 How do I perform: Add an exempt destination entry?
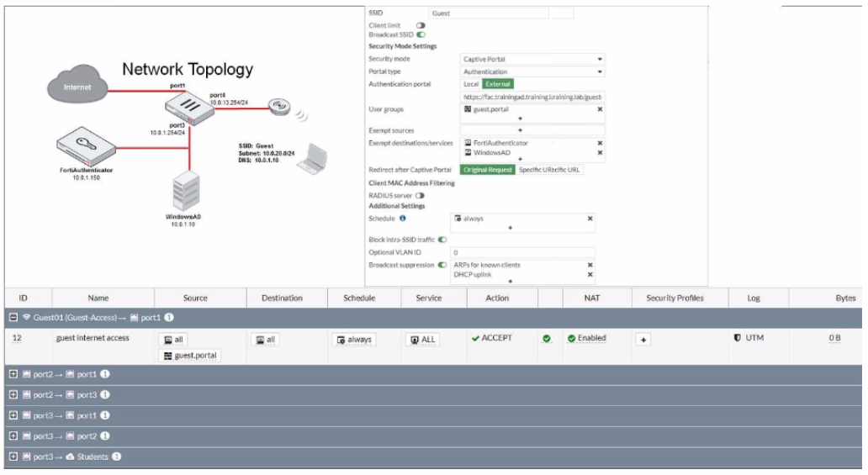520,160
